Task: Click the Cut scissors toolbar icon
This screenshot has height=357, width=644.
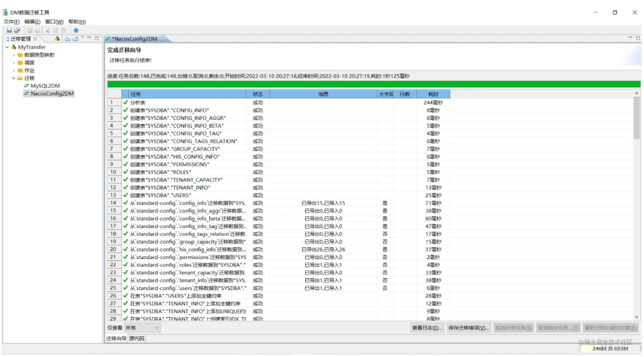Action: click(x=48, y=30)
